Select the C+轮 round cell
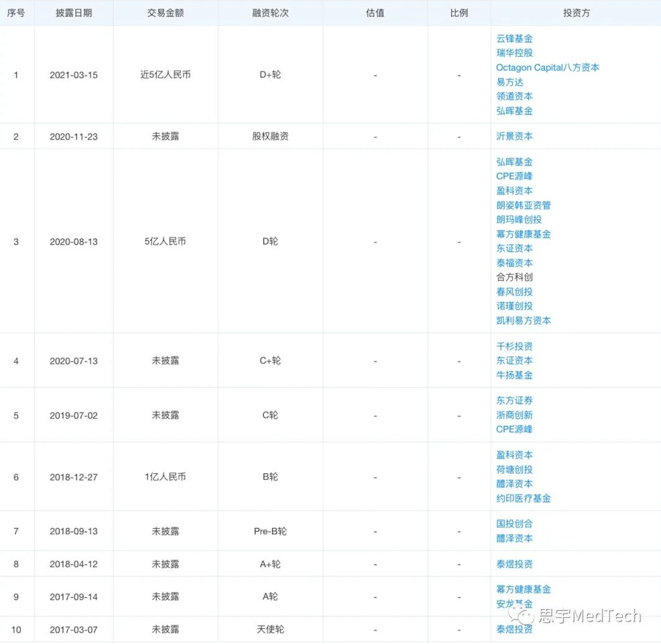661x644 pixels. point(270,361)
